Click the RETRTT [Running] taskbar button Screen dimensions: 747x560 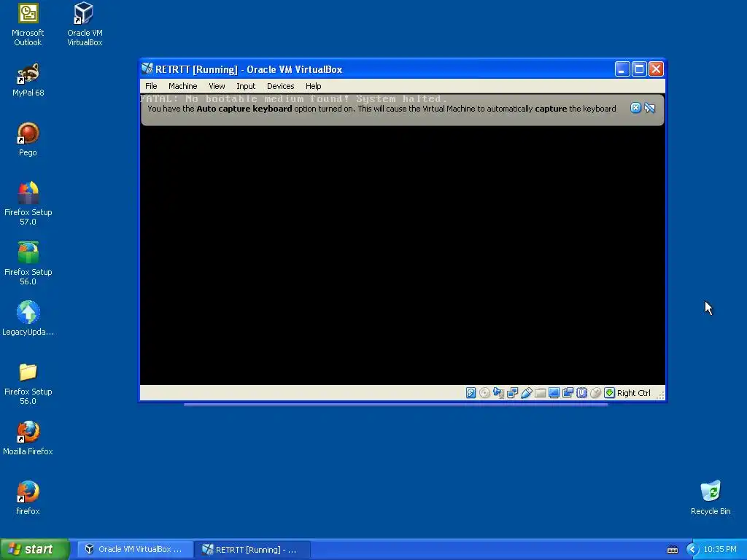[x=252, y=549]
